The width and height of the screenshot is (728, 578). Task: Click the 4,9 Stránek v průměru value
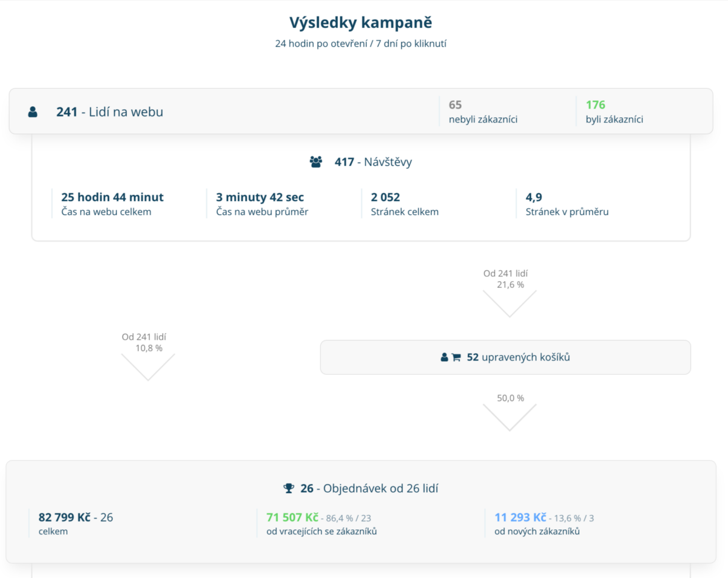(534, 197)
